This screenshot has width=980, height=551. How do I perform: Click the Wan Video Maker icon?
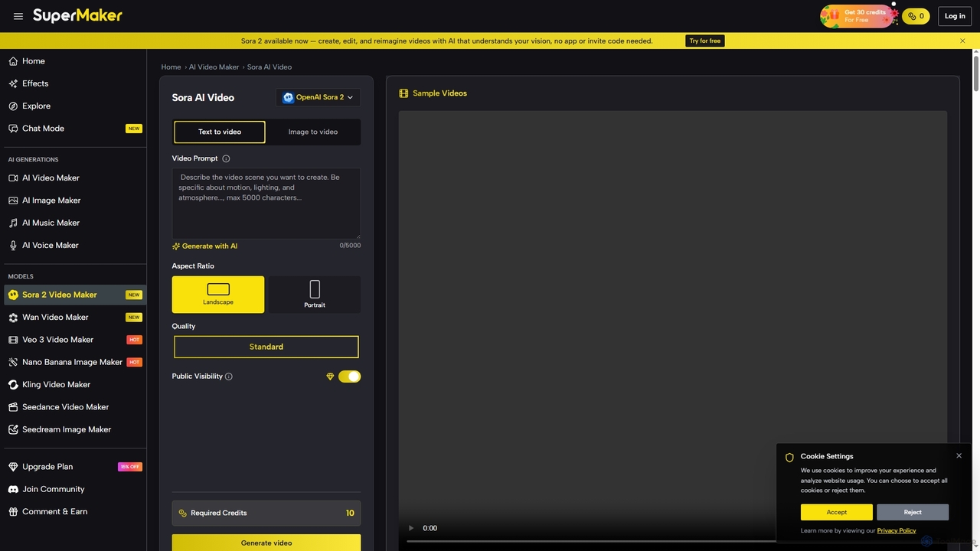(x=13, y=317)
